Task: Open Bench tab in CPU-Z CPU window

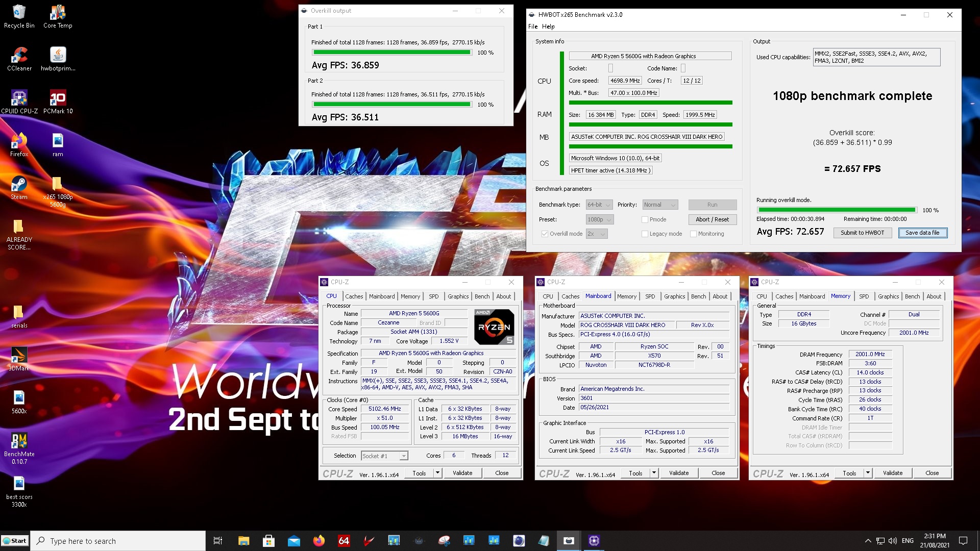Action: click(482, 296)
